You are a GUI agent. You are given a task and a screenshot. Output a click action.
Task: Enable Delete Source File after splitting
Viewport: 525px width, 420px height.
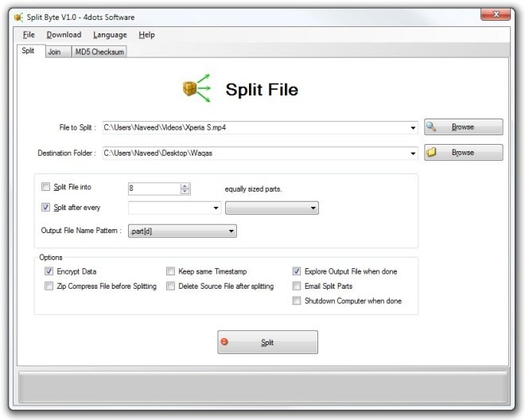(x=170, y=286)
